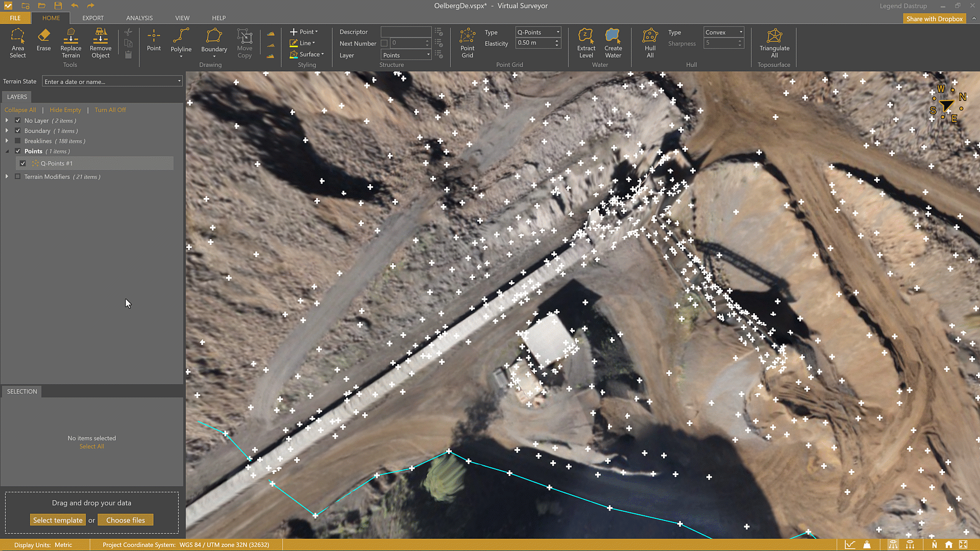This screenshot has width=980, height=551.
Task: Open the Hull Type Convex dropdown
Action: [723, 32]
